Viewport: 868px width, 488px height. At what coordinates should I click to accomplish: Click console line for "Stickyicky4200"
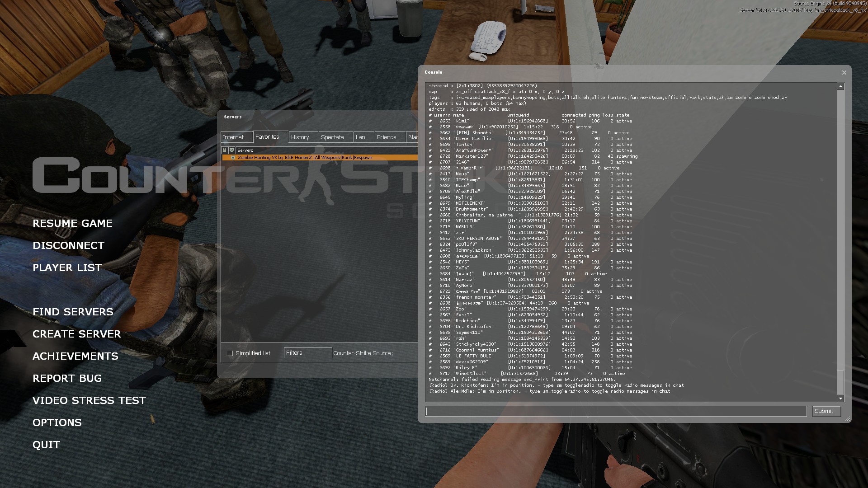coord(531,344)
